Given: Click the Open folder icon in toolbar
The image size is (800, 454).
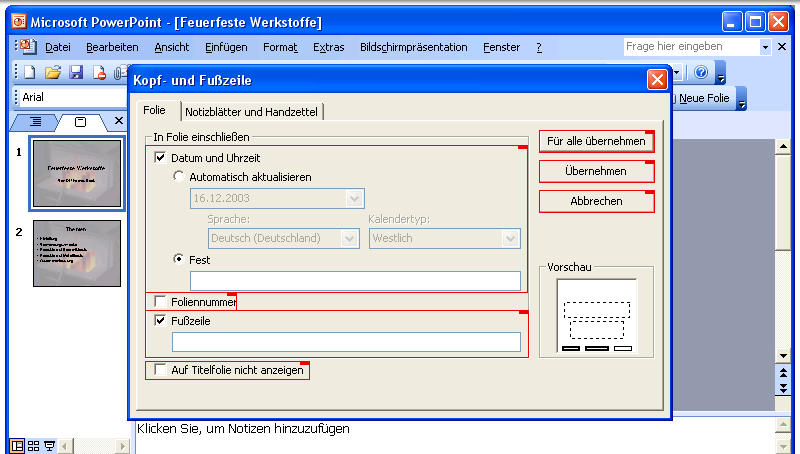Looking at the screenshot, I should pyautogui.click(x=53, y=73).
